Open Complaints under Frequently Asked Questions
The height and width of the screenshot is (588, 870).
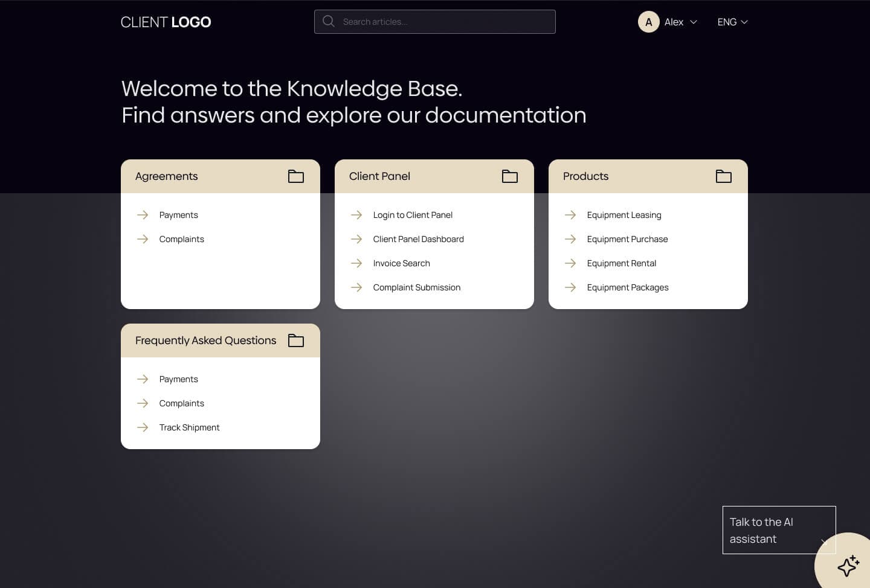coord(181,403)
